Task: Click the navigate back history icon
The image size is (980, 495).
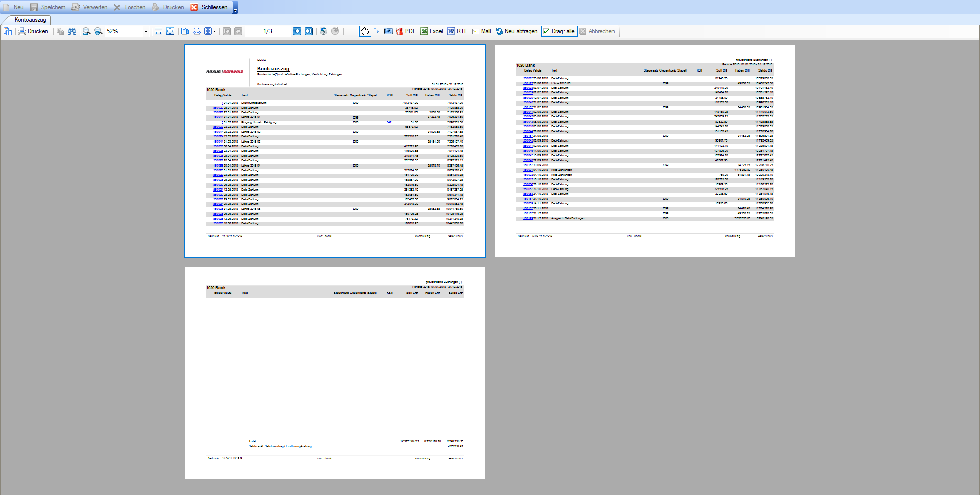Action: (323, 31)
